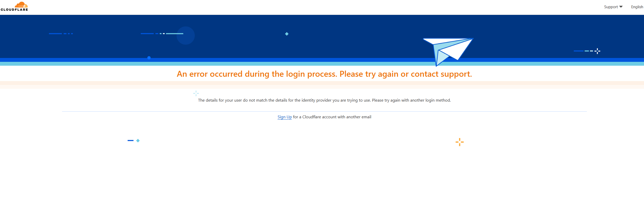Click the blue dot on banner stripe

149,58
